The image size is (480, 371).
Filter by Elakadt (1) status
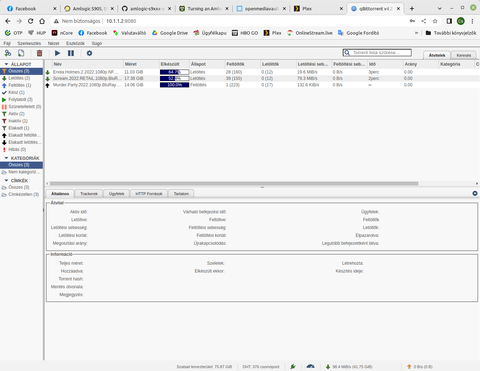21,128
